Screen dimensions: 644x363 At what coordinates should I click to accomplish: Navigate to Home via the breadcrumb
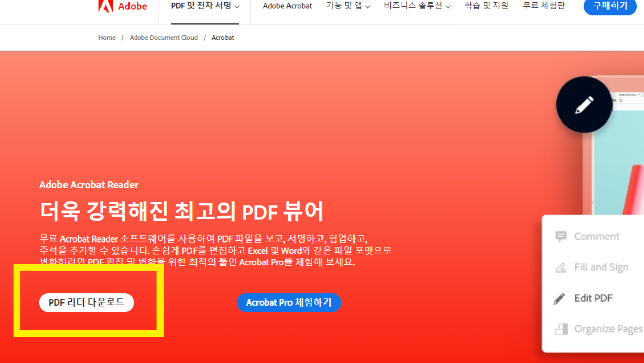[x=107, y=37]
